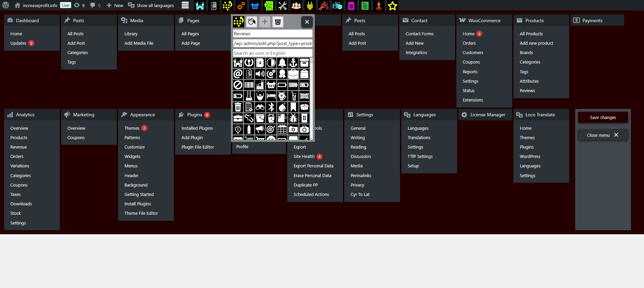Click the magenta notepad icon in the admin bar
This screenshot has width=644, height=288.
[351, 5]
